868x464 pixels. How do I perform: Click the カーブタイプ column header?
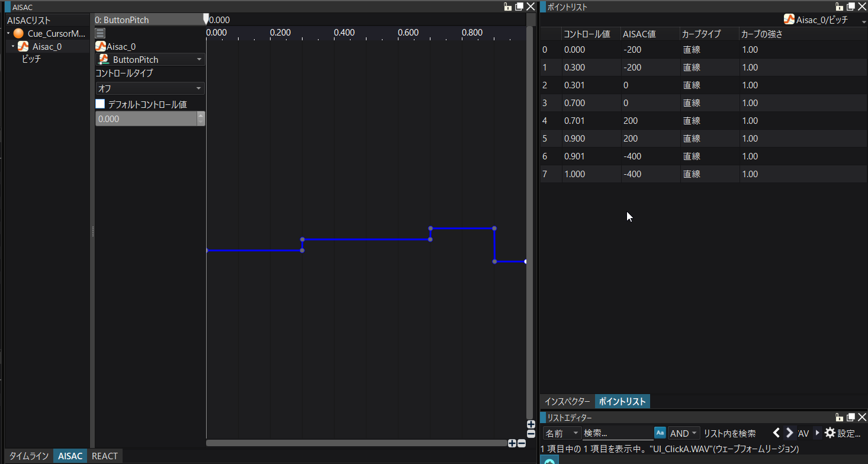710,34
